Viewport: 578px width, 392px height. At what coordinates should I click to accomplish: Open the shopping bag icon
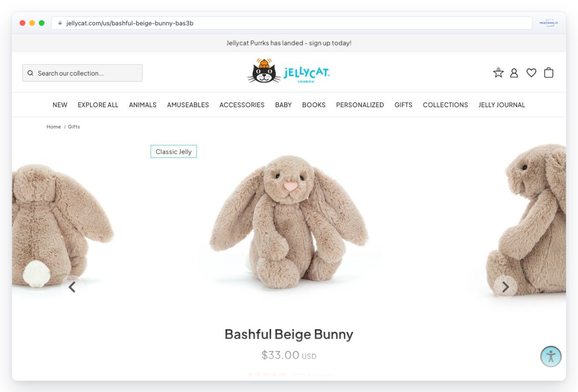[549, 73]
